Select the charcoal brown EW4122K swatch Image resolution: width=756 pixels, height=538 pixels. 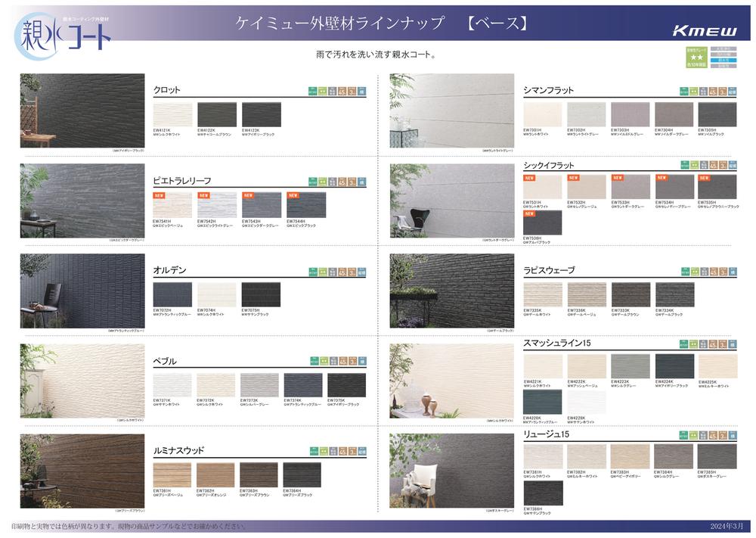pos(217,115)
